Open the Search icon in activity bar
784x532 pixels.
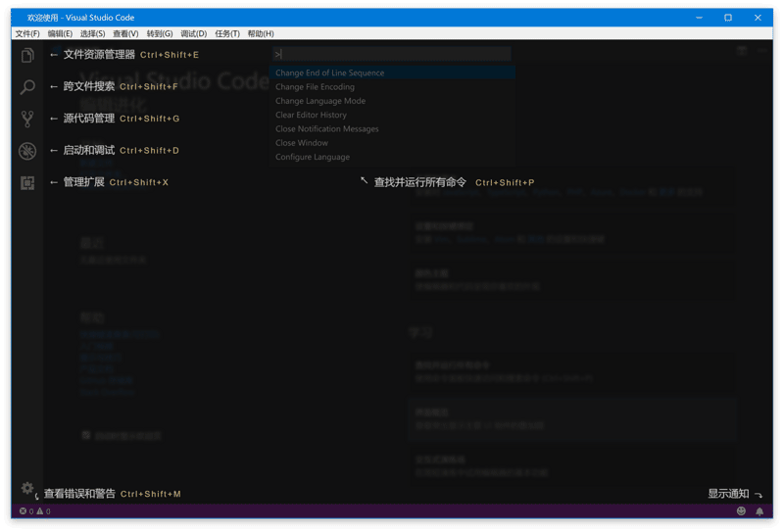point(27,87)
